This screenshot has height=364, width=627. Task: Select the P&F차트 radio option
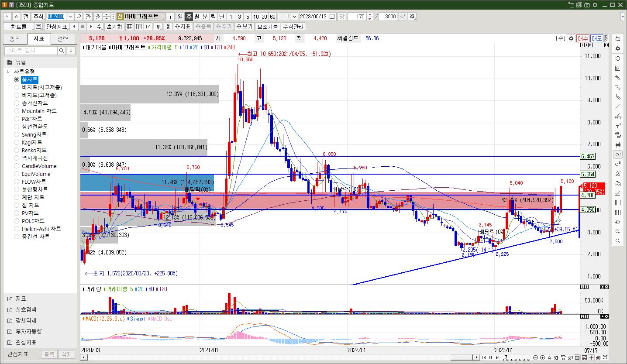point(17,119)
